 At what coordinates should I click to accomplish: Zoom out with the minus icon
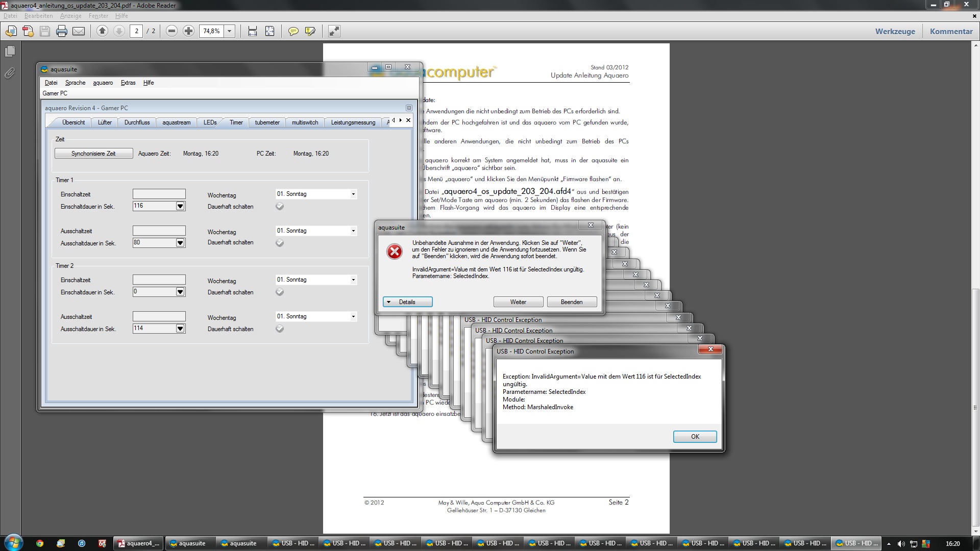tap(171, 31)
